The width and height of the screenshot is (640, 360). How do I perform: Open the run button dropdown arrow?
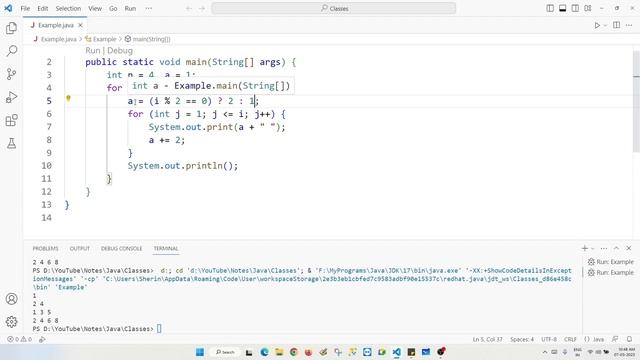click(605, 25)
